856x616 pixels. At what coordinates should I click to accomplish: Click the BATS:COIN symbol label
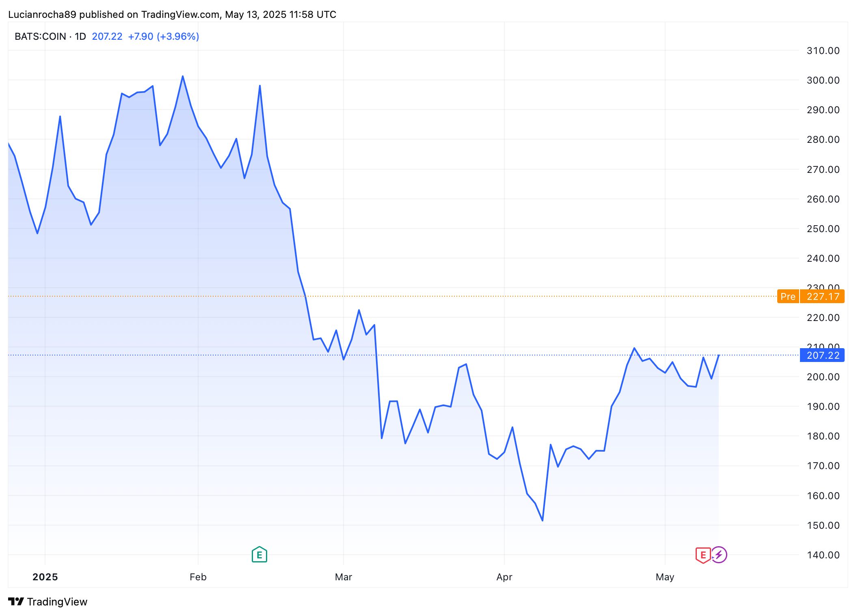coord(40,37)
